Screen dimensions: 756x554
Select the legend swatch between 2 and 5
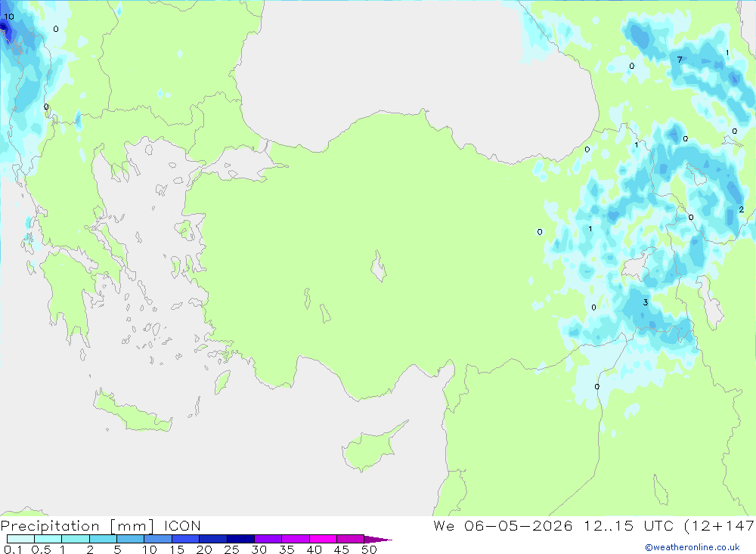tap(103, 539)
